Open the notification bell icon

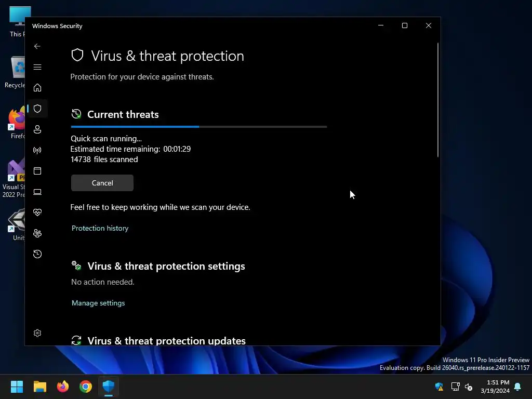click(x=518, y=387)
